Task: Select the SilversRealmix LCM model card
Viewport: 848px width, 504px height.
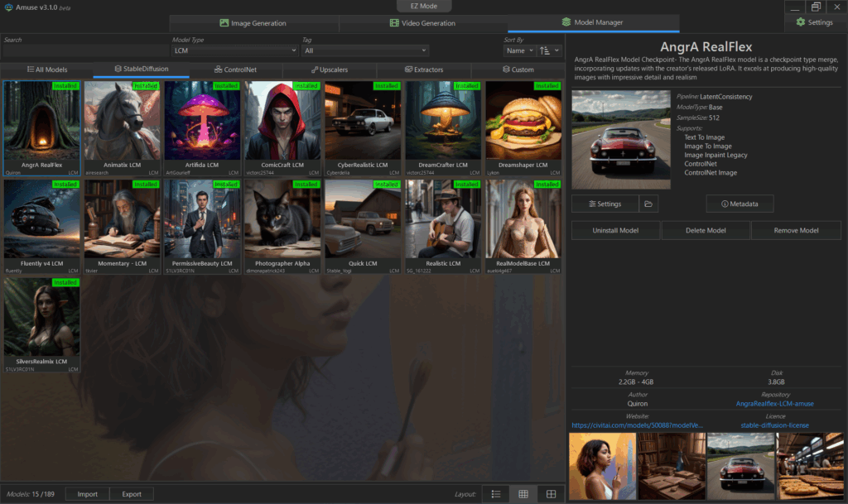Action: pyautogui.click(x=41, y=325)
